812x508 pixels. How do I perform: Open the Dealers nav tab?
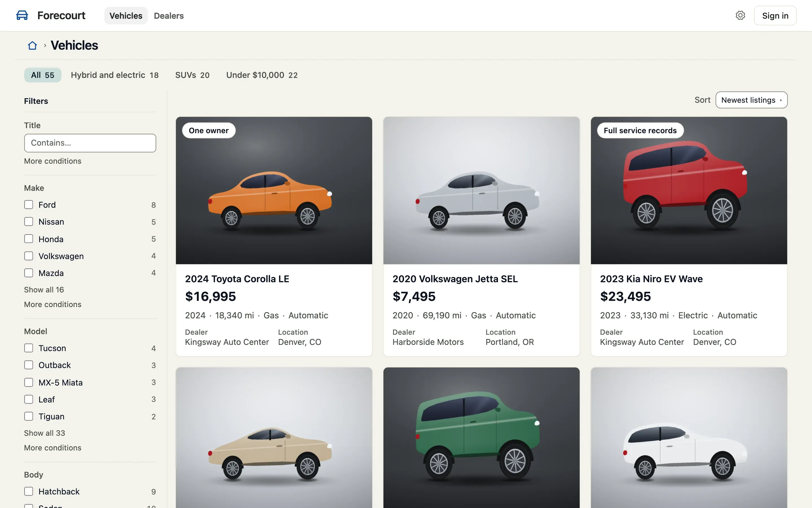pos(169,16)
